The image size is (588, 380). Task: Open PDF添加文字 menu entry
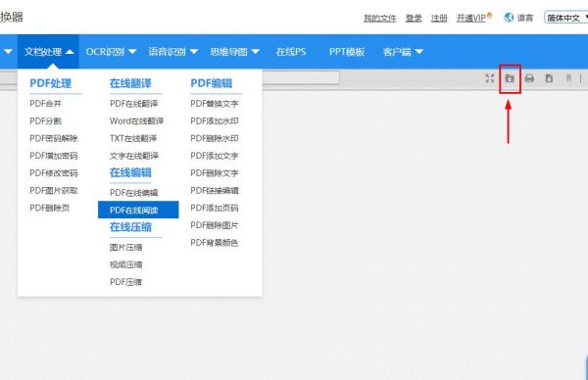[215, 156]
